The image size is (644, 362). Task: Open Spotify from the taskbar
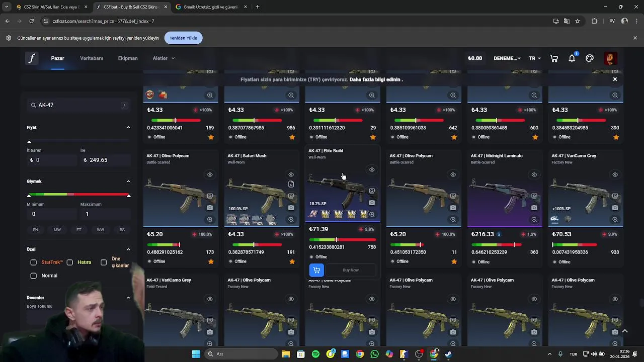[x=315, y=354]
